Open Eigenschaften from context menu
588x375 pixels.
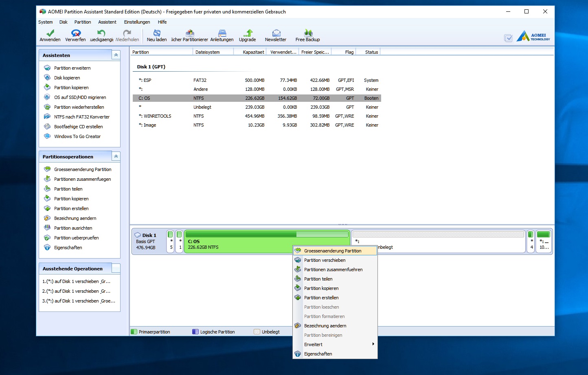point(335,354)
